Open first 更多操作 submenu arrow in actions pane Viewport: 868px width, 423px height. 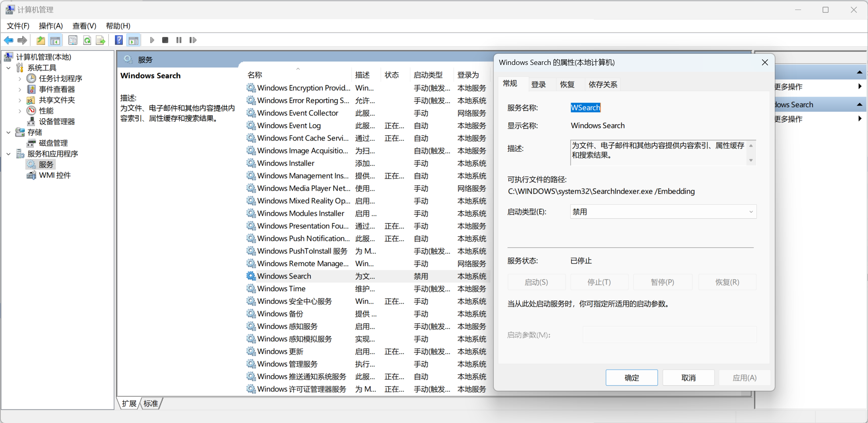(x=860, y=86)
